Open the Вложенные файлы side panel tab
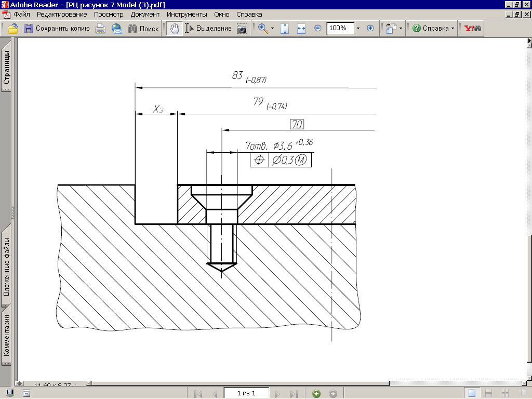The height and width of the screenshot is (399, 532). tap(6, 267)
